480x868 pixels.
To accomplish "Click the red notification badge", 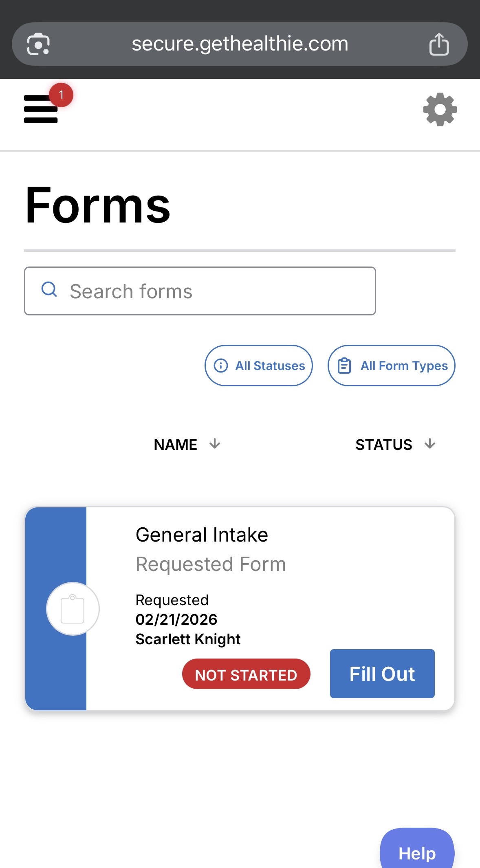I will pyautogui.click(x=61, y=95).
